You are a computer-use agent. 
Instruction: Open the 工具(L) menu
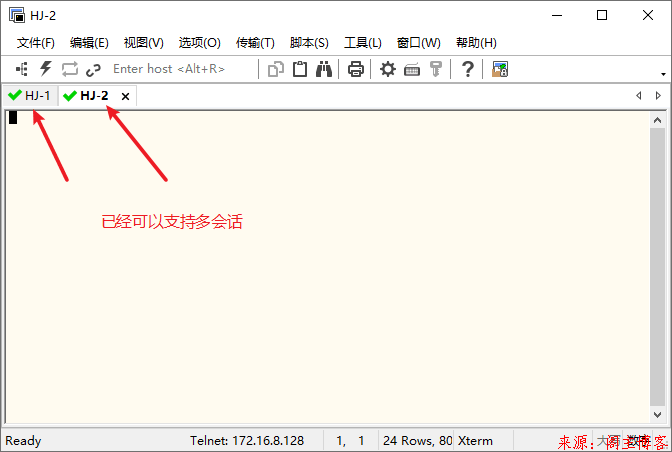[x=363, y=43]
